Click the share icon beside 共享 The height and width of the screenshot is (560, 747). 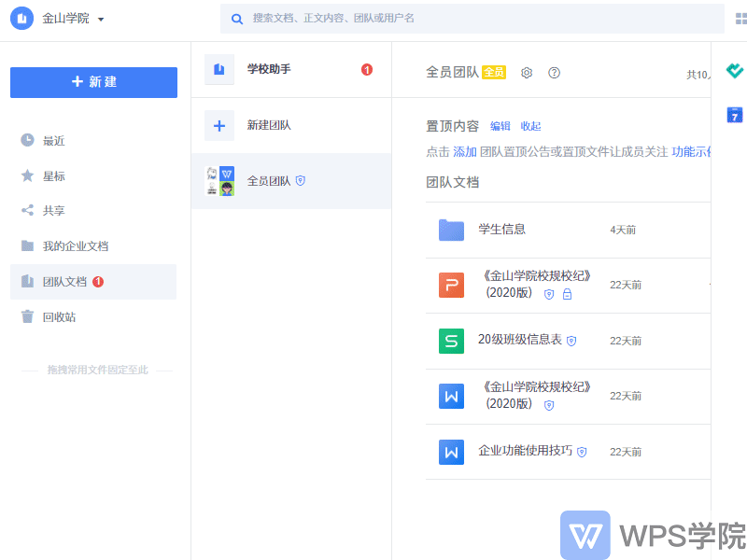point(28,210)
